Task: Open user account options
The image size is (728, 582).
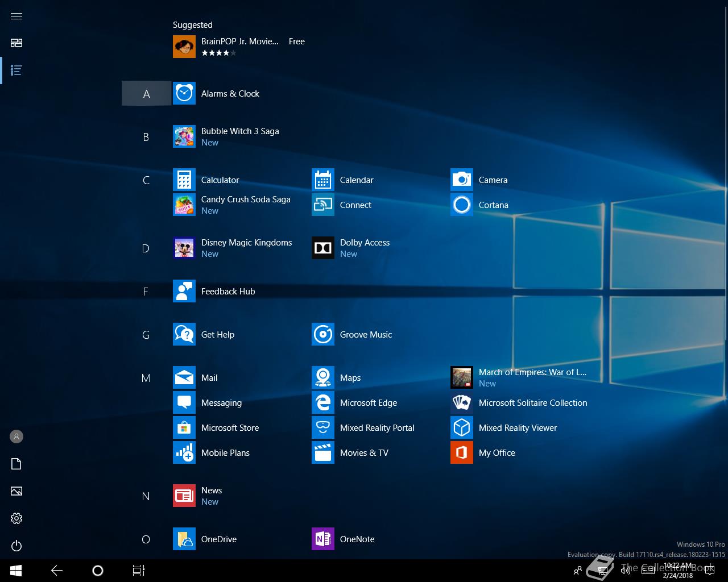Action: click(x=16, y=436)
